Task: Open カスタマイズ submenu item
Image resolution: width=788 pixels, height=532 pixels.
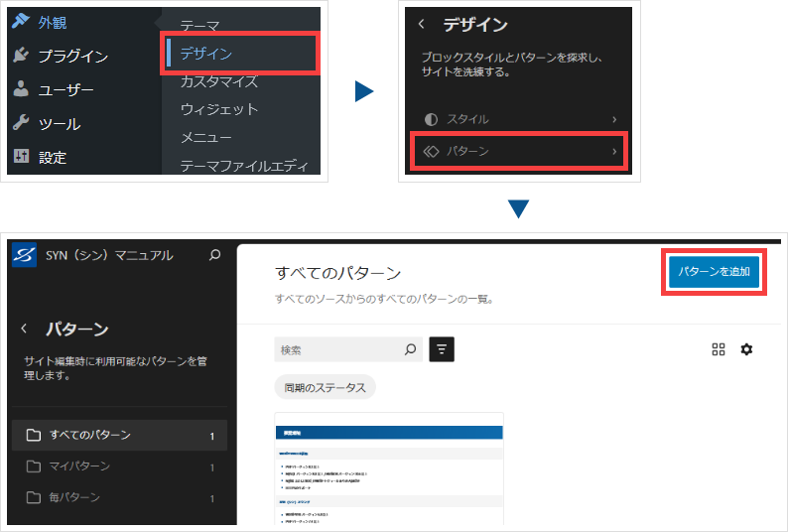Action: pyautogui.click(x=218, y=81)
